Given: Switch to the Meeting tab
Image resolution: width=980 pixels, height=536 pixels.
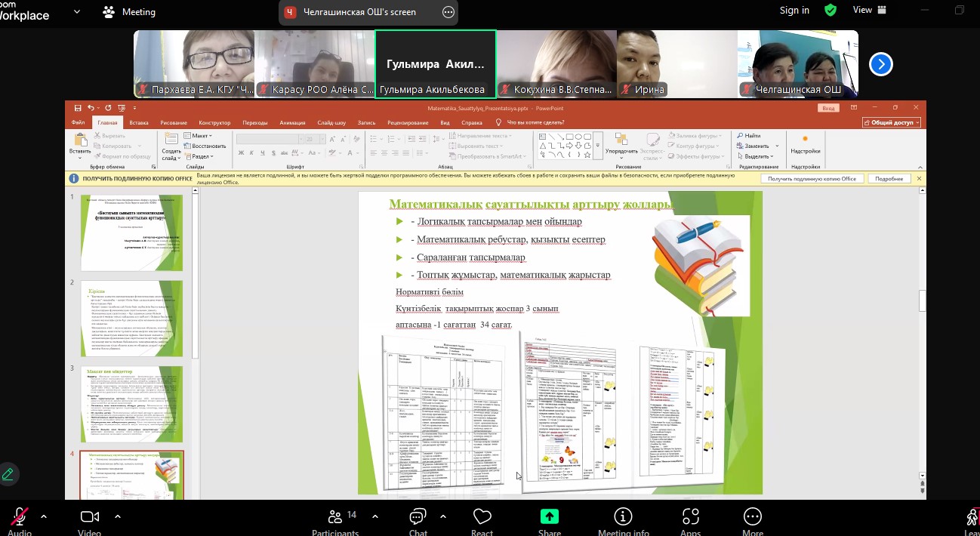Looking at the screenshot, I should coord(129,12).
